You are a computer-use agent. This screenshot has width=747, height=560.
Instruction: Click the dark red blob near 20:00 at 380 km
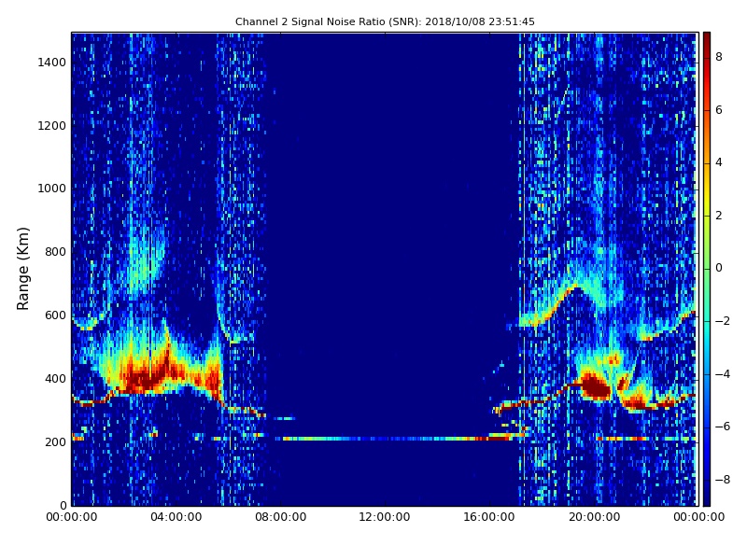[596, 386]
